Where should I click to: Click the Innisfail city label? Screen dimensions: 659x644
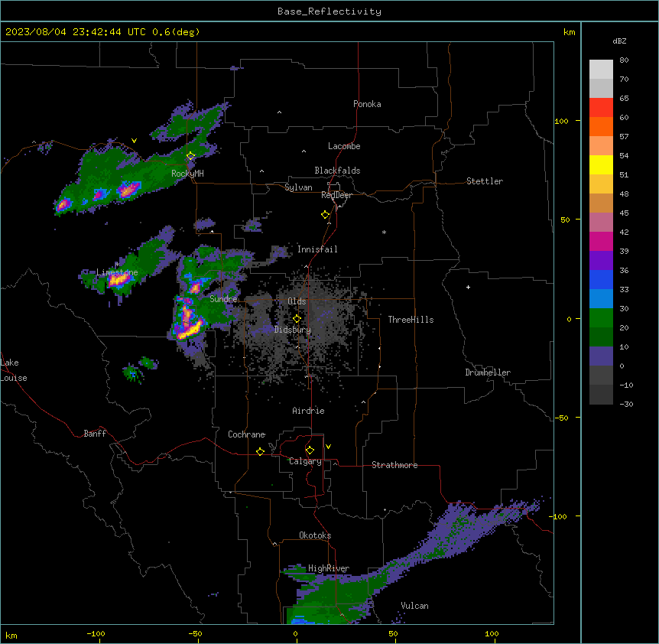pyautogui.click(x=317, y=249)
